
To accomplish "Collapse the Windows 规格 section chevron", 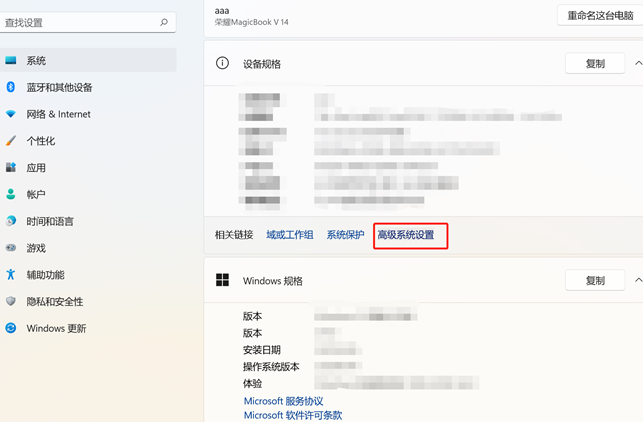I will pyautogui.click(x=638, y=281).
